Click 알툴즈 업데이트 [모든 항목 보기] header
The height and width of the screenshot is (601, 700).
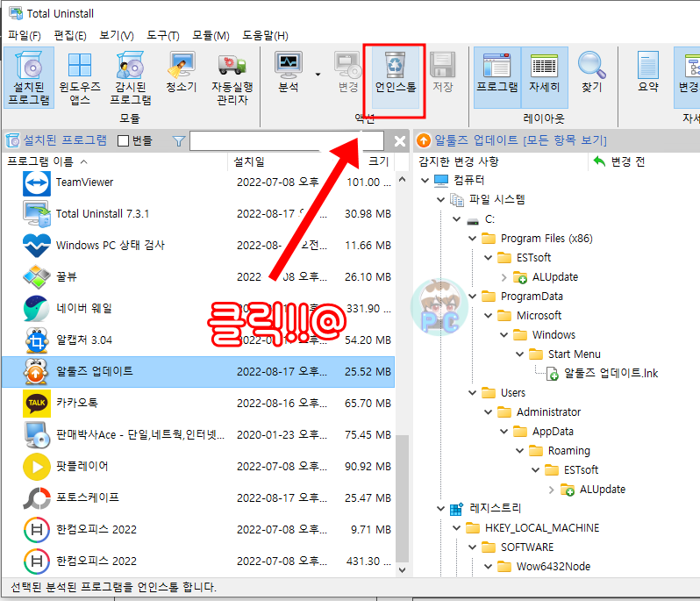point(520,140)
